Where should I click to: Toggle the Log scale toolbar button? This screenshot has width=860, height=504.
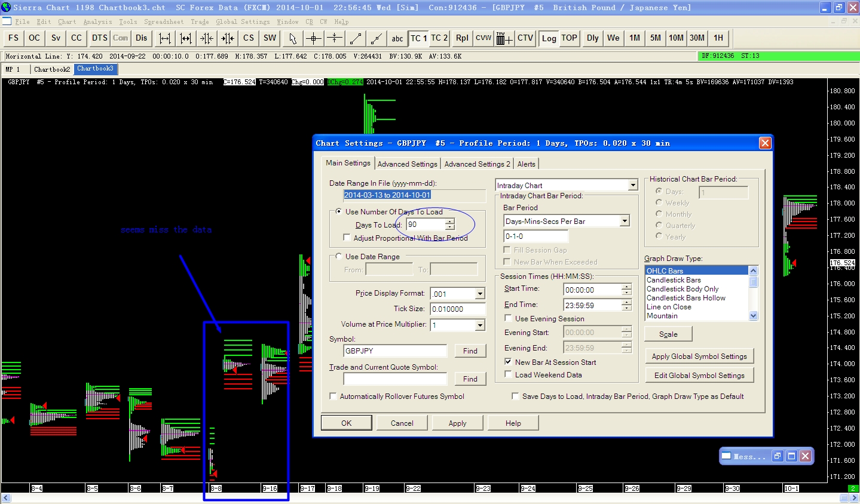(549, 38)
